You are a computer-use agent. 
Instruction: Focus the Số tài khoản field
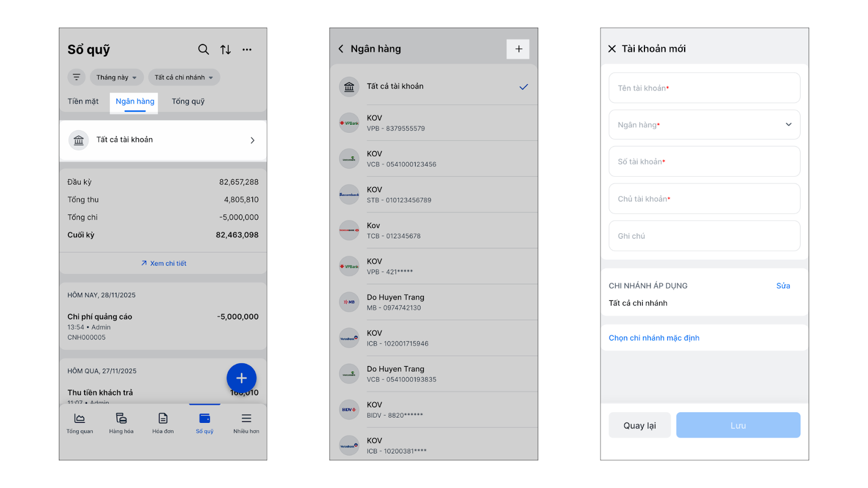[704, 162]
